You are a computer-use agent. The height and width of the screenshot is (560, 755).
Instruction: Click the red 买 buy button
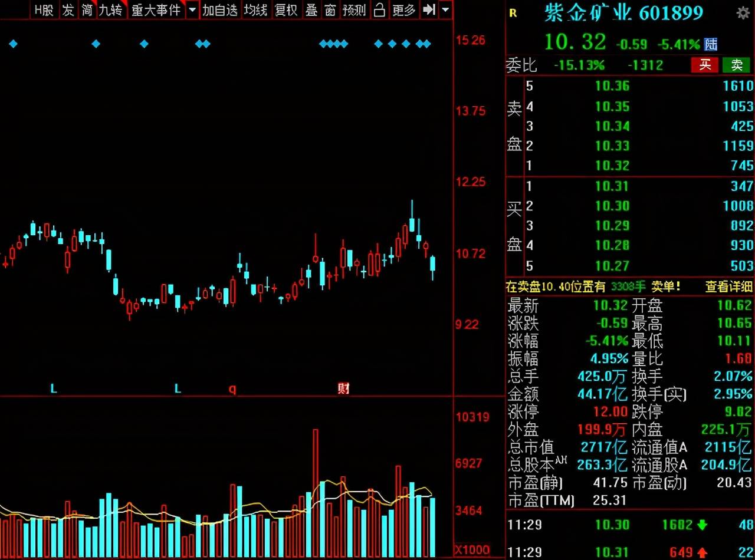coord(705,65)
